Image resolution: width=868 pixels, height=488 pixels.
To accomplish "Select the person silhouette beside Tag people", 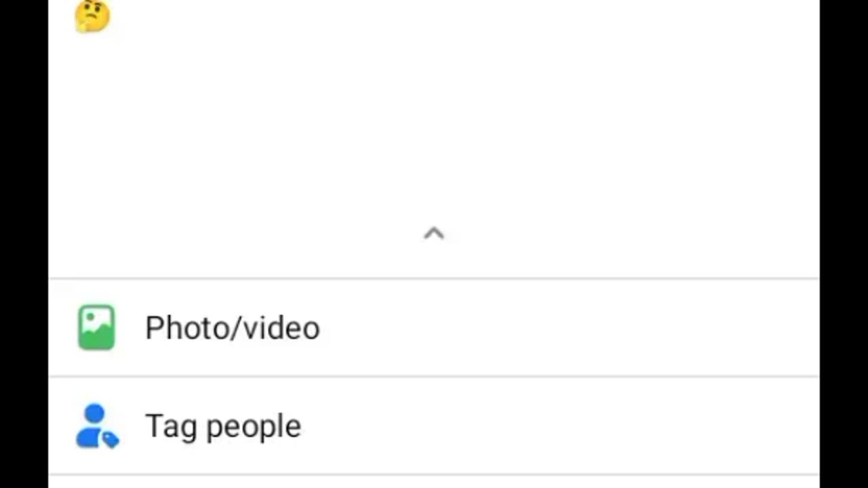I will [x=94, y=425].
